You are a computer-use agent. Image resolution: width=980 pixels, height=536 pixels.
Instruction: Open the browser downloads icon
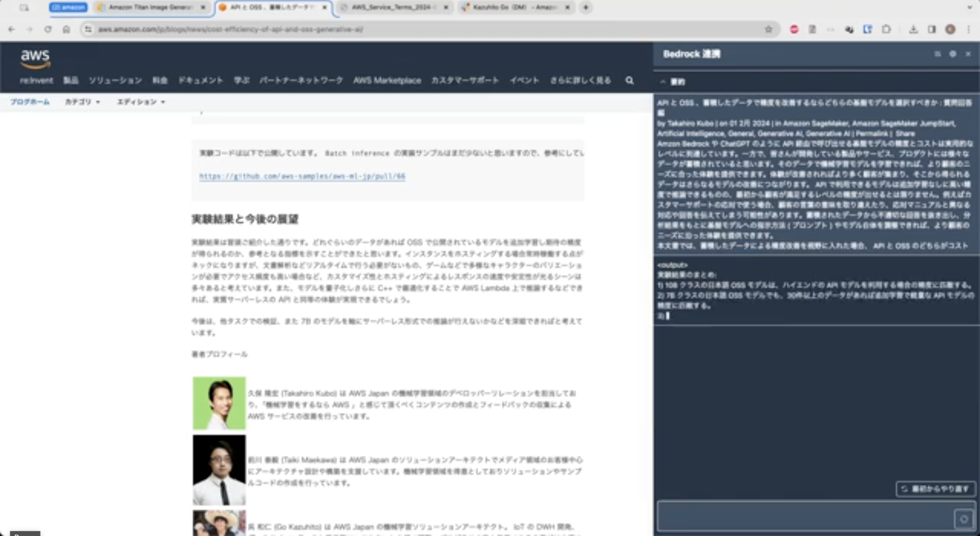(913, 29)
